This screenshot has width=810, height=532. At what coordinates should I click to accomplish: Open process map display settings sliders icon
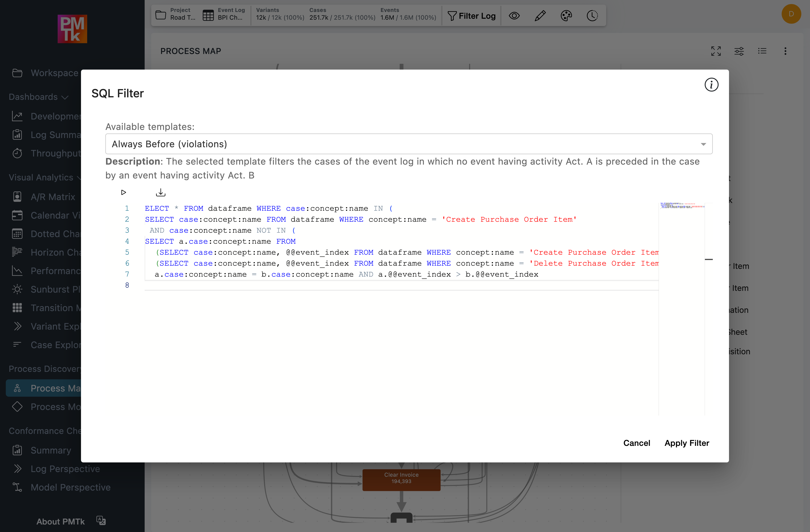coord(739,51)
